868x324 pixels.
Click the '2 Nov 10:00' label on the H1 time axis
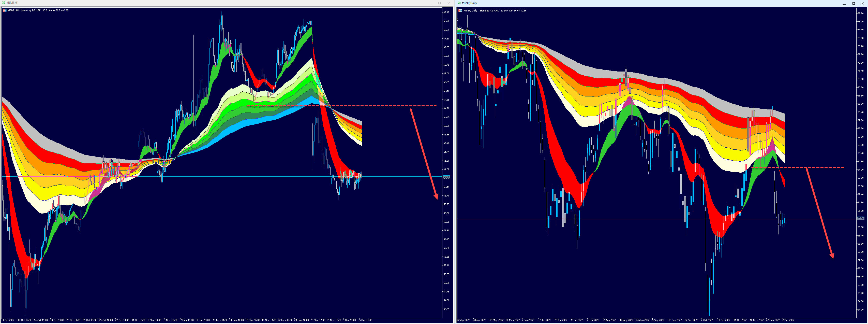[155, 320]
